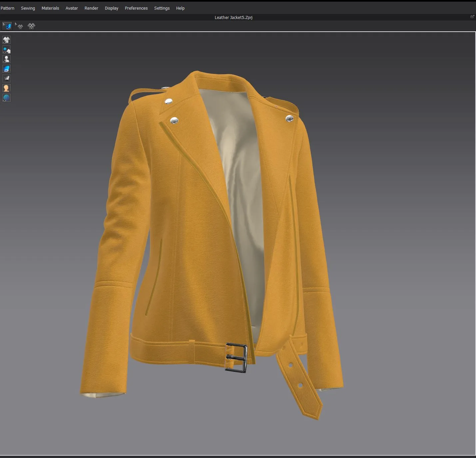Open the Display menu

[111, 8]
